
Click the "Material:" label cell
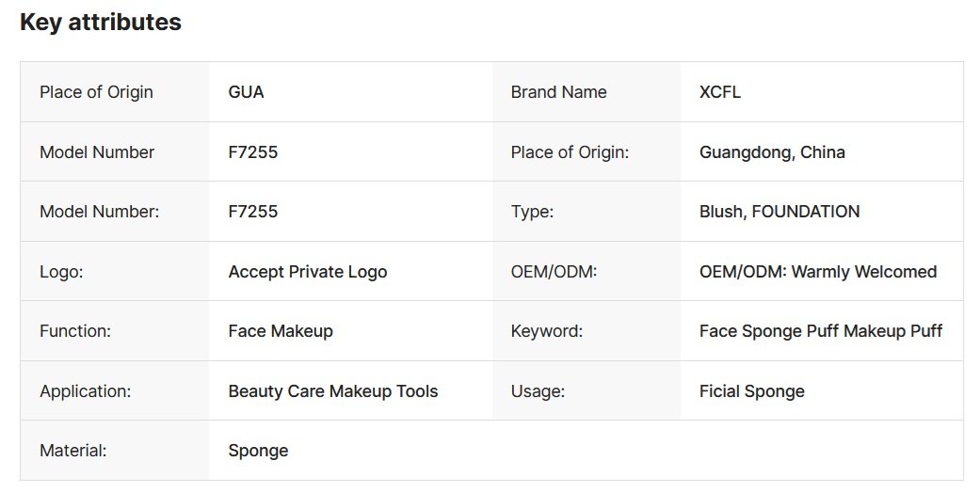point(73,451)
